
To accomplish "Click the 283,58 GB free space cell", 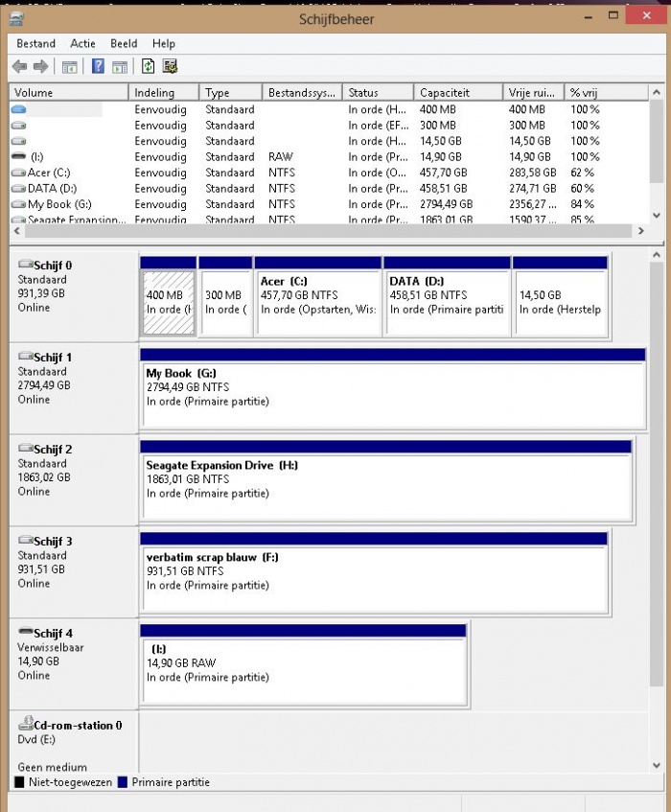I will click(533, 173).
